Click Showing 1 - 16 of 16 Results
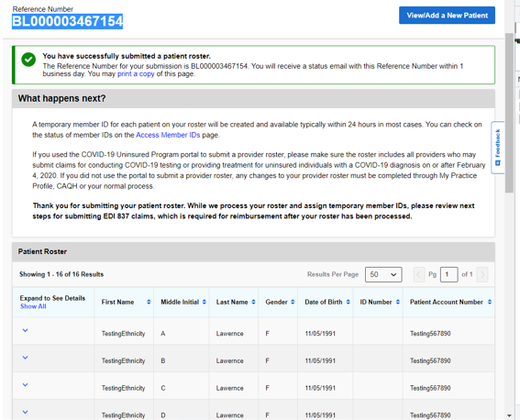 point(61,274)
